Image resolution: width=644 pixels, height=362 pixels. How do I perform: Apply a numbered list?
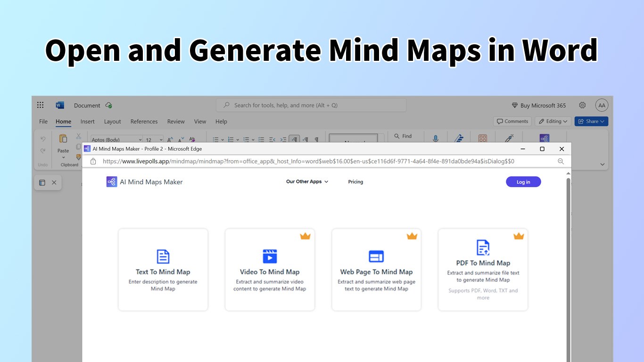[231, 140]
